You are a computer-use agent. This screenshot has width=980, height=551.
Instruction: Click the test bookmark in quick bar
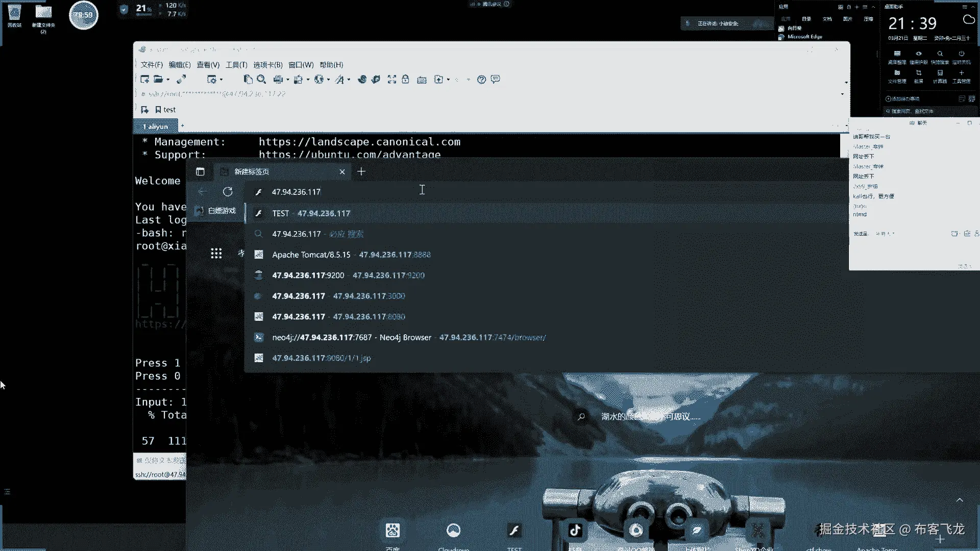(166, 110)
